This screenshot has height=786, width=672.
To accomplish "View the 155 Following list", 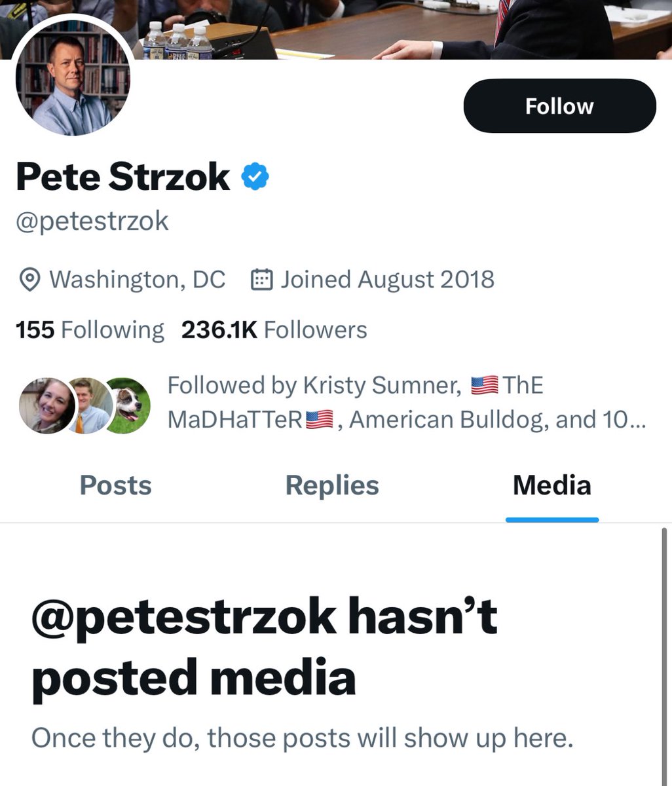I will click(x=90, y=329).
